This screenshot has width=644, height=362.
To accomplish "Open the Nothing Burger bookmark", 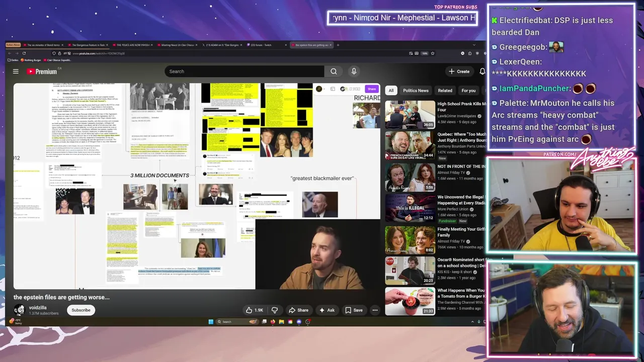I will click(x=31, y=60).
